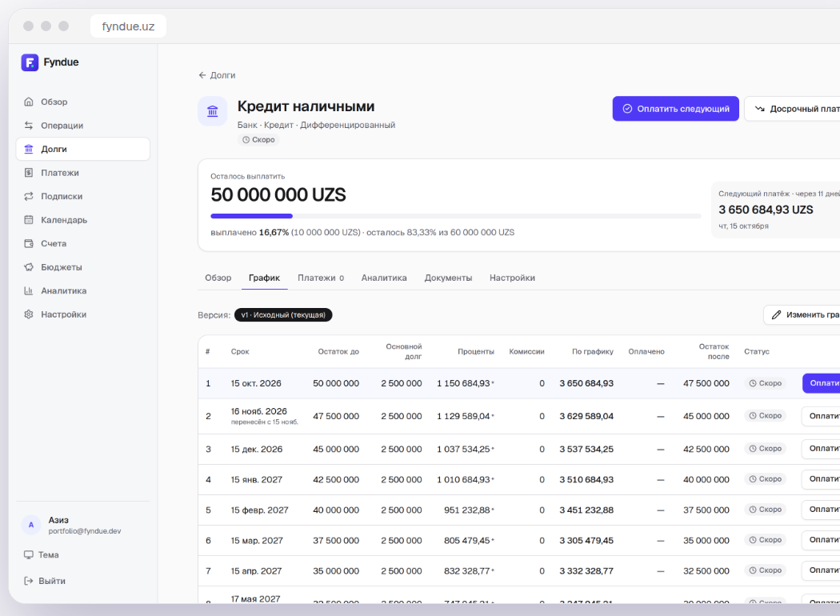Go back via the Долги link
Screen dimensions: 840x616
(217, 75)
